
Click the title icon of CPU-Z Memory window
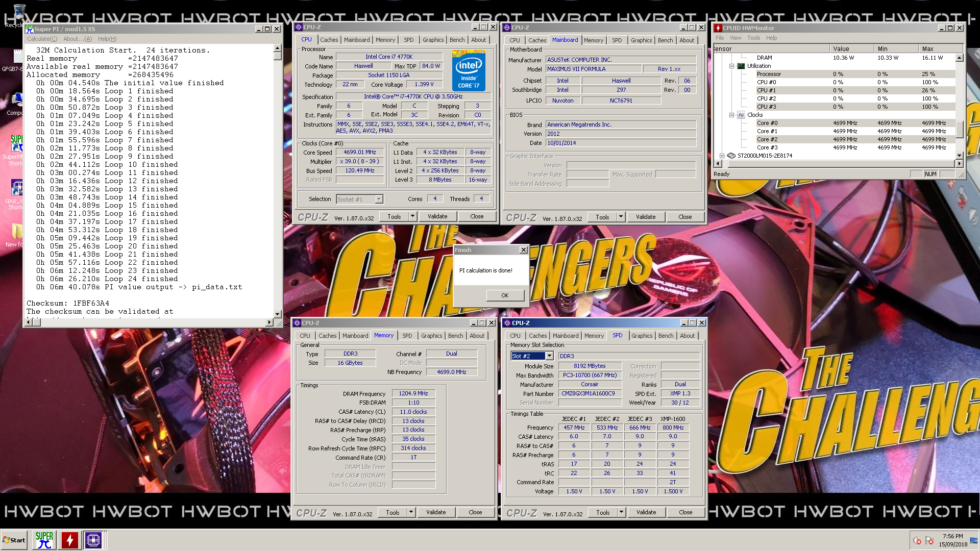click(x=297, y=323)
